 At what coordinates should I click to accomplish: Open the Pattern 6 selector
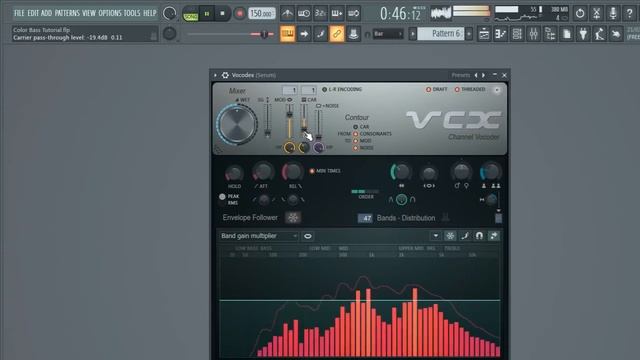pos(442,33)
